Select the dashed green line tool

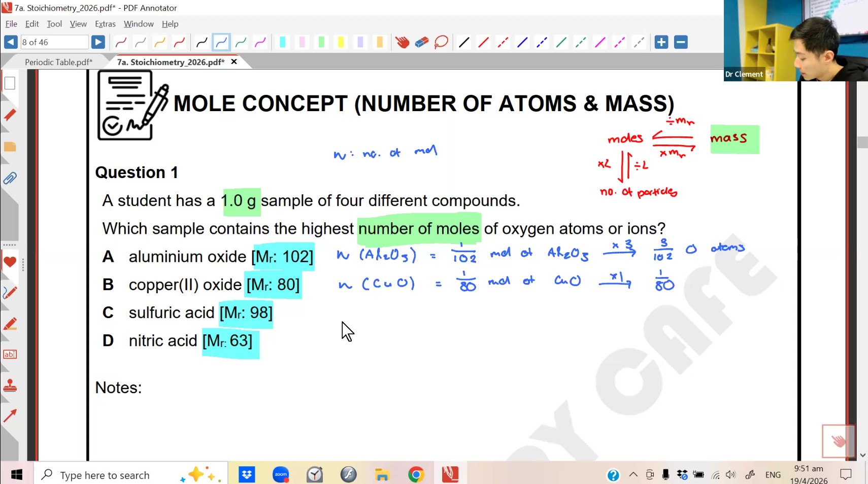pos(581,42)
